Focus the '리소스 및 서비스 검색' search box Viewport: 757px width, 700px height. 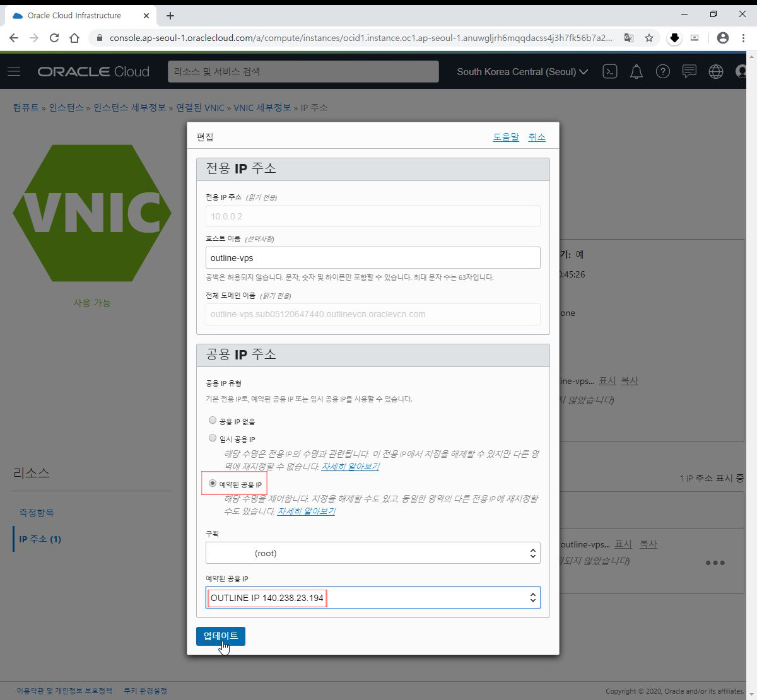click(x=303, y=71)
